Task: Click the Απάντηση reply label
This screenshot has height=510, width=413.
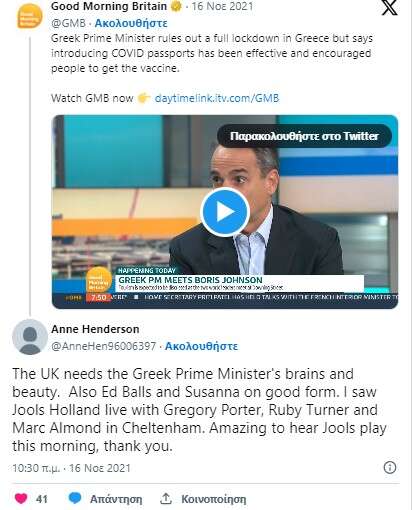Action: click(116, 499)
